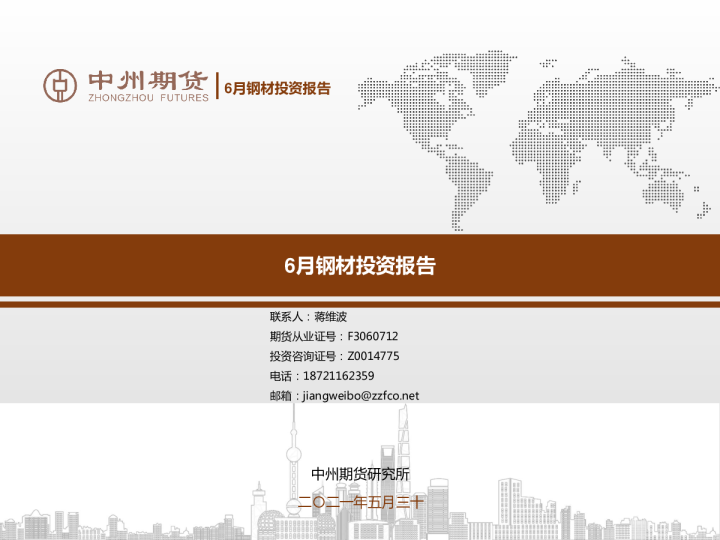Viewport: 720px width, 540px height.
Task: Select the date text 二〇二一年五月三十
Action: (x=360, y=502)
